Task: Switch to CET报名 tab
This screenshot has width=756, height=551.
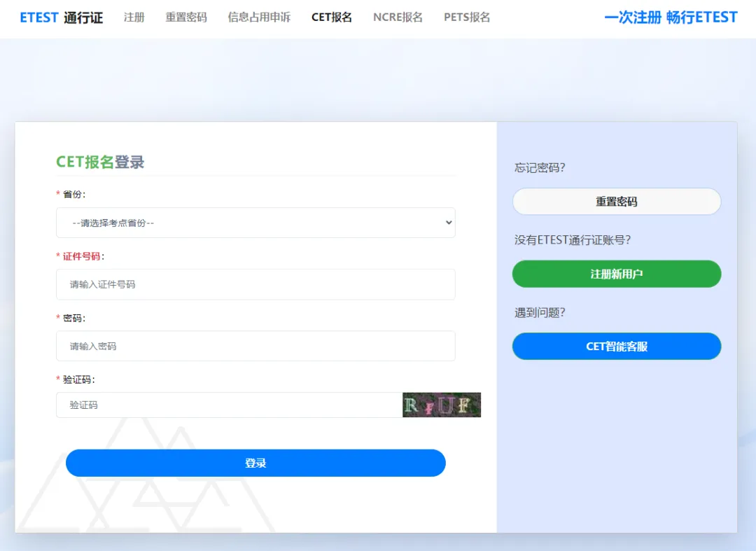Action: point(332,18)
